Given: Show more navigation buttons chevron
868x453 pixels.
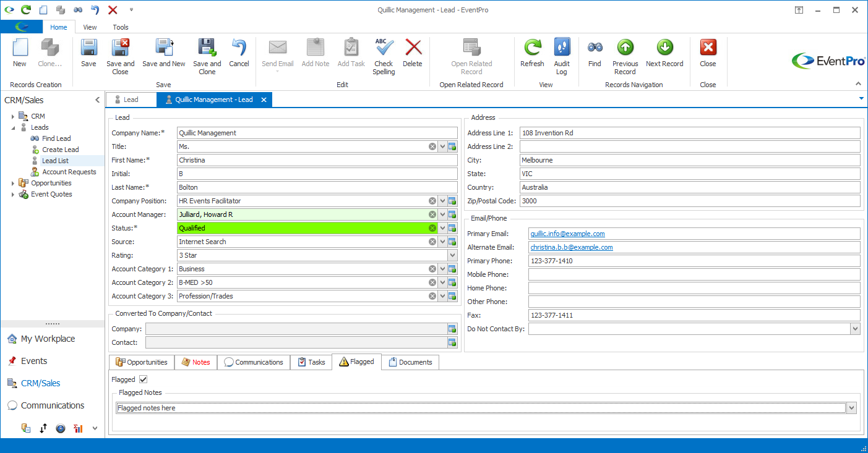Looking at the screenshot, I should click(x=95, y=428).
